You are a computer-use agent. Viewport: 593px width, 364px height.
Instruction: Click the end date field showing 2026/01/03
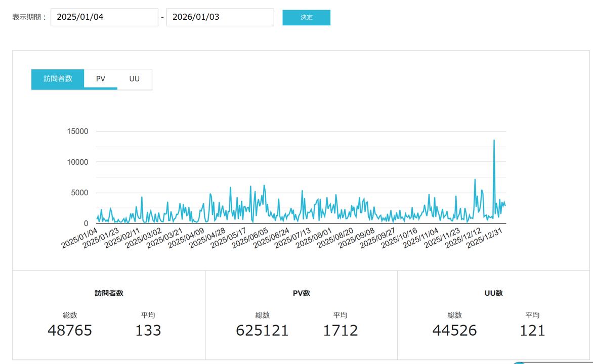(220, 17)
